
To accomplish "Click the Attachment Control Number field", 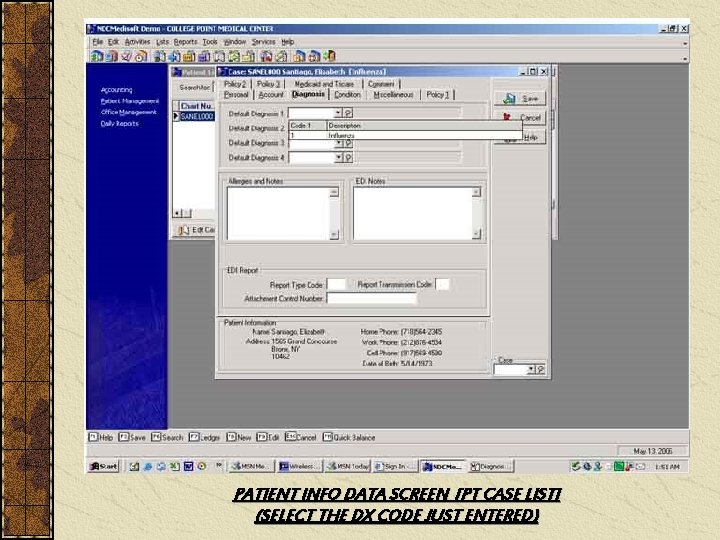I will 371,298.
